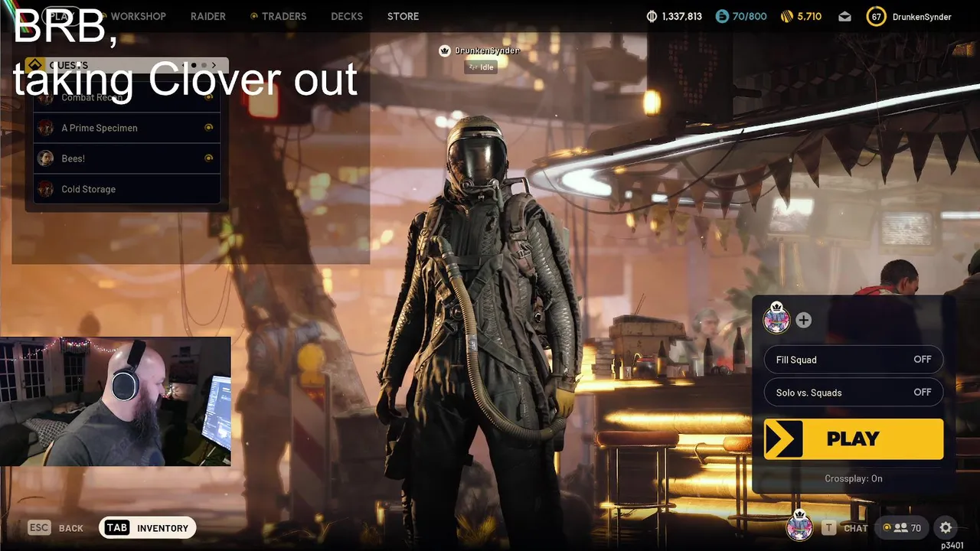Select the A Prime Specimen quest
The height and width of the screenshot is (551, 980).
[x=127, y=128]
